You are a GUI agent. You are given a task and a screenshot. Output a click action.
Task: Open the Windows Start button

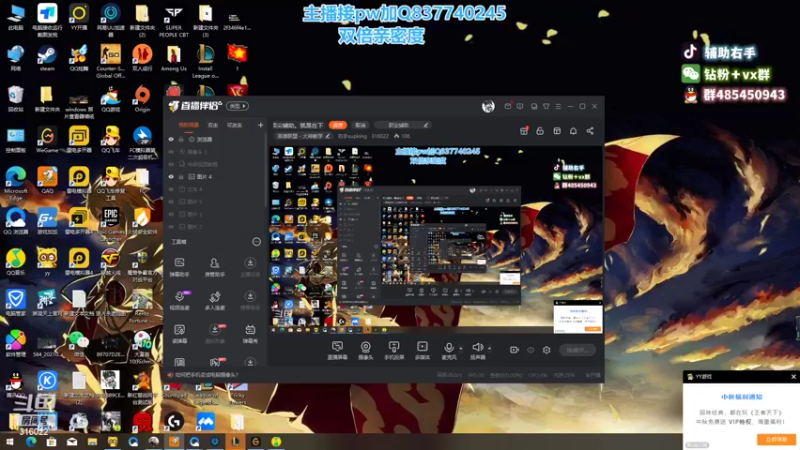[x=10, y=441]
